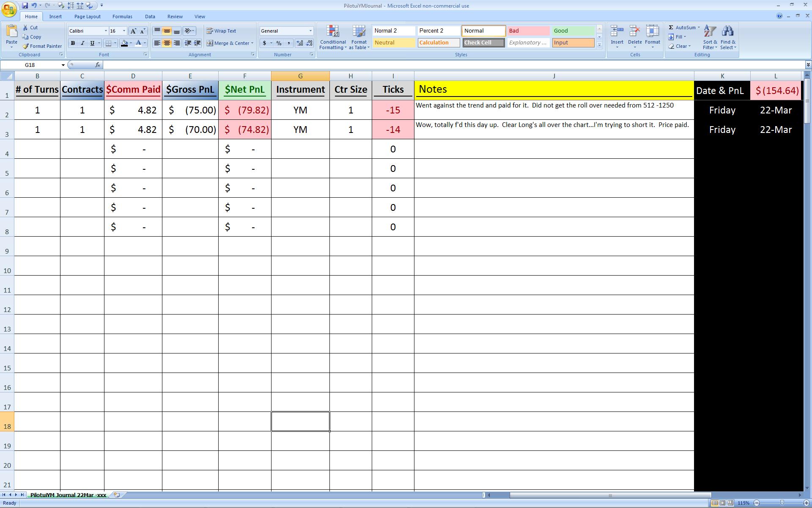Activate the Format Painter
This screenshot has width=812, height=508.
point(42,46)
